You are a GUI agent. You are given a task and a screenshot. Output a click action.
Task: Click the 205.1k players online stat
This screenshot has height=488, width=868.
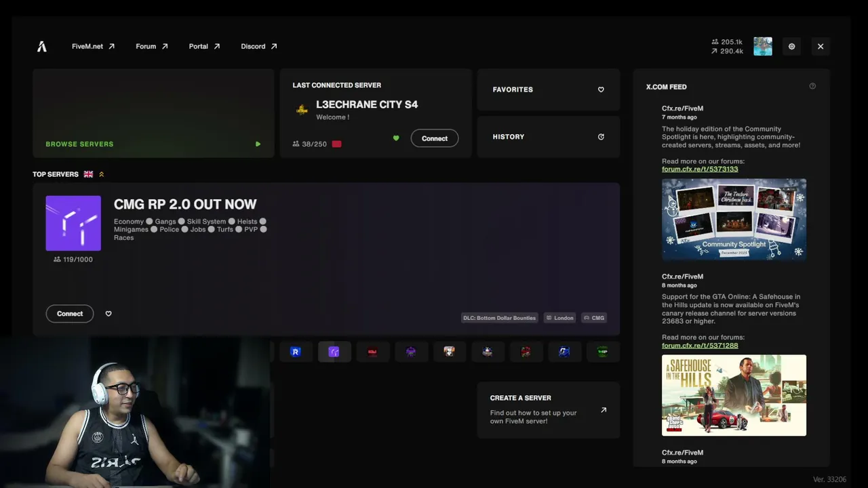[727, 42]
